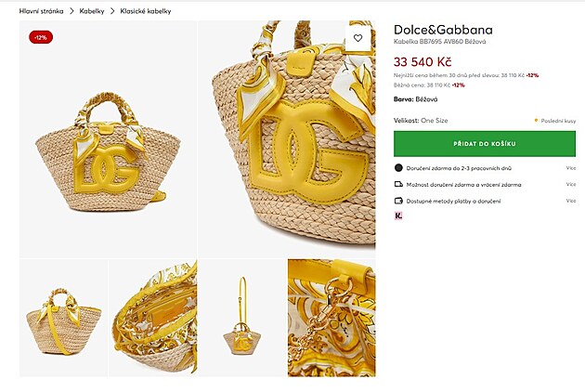Click the free delivery clock icon
This screenshot has height=392, width=585.
[x=398, y=168]
